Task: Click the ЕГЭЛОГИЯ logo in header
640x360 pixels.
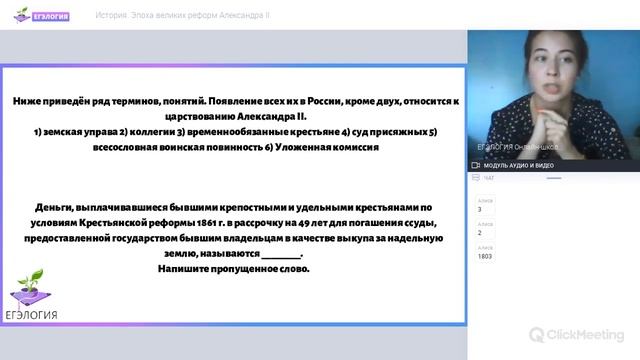Action: [41, 15]
